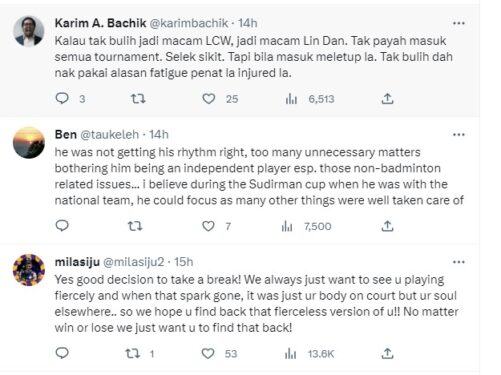Reply to milasiju's tweet
The height and width of the screenshot is (375, 501).
[62, 353]
